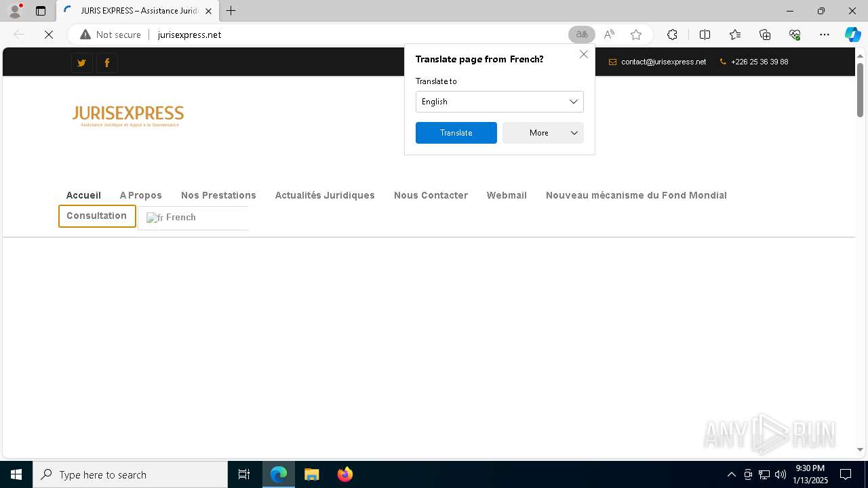Open Task View on taskbar
868x488 pixels.
coord(244,474)
